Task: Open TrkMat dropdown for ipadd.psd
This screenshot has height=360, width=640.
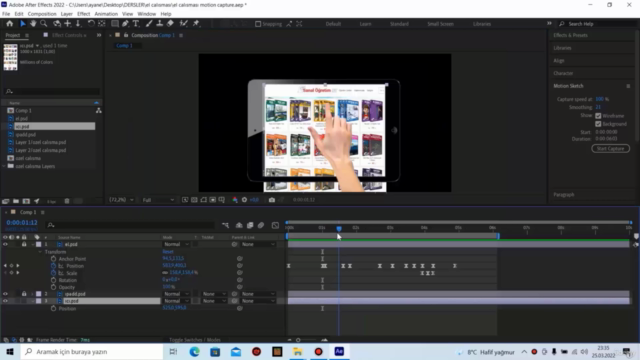Action: click(x=214, y=294)
